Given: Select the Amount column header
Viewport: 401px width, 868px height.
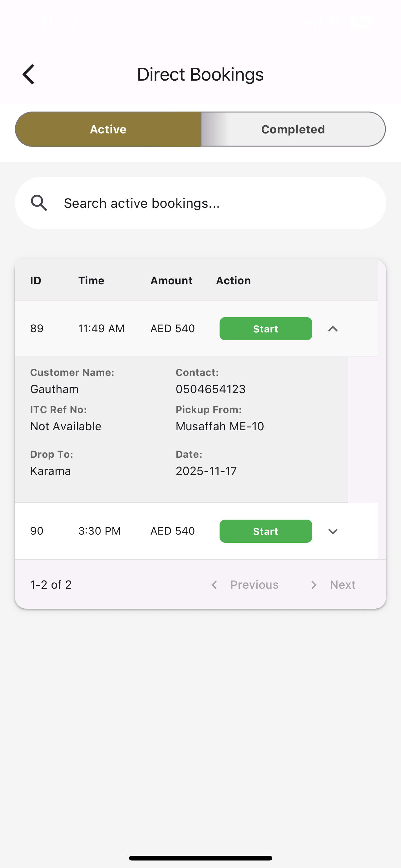Looking at the screenshot, I should 171,280.
